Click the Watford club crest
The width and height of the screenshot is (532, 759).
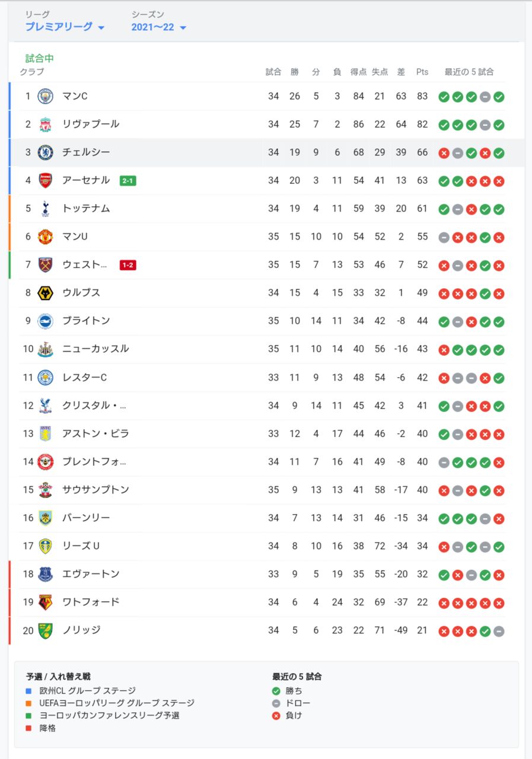46,602
